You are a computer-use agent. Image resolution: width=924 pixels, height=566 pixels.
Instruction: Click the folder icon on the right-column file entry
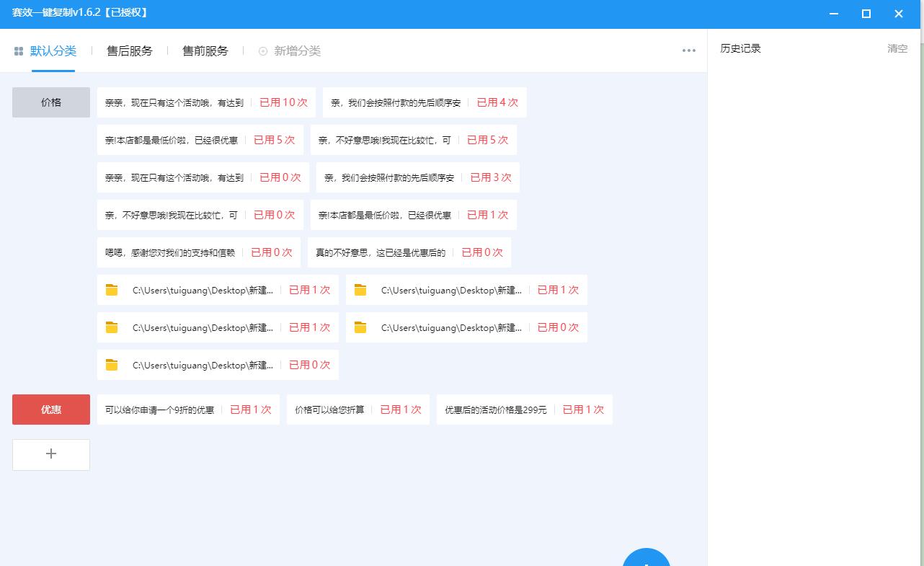point(360,289)
